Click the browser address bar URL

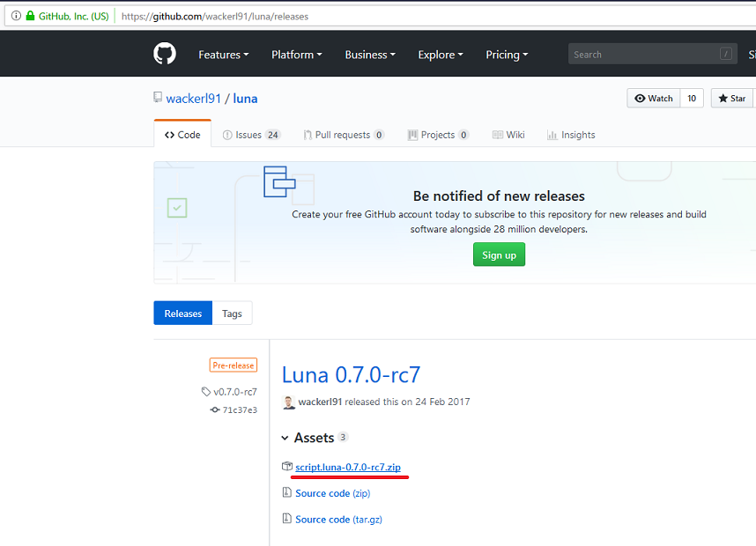pos(215,16)
